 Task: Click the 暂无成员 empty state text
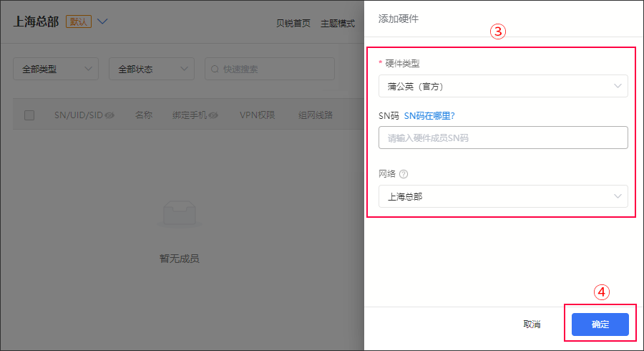tap(179, 259)
